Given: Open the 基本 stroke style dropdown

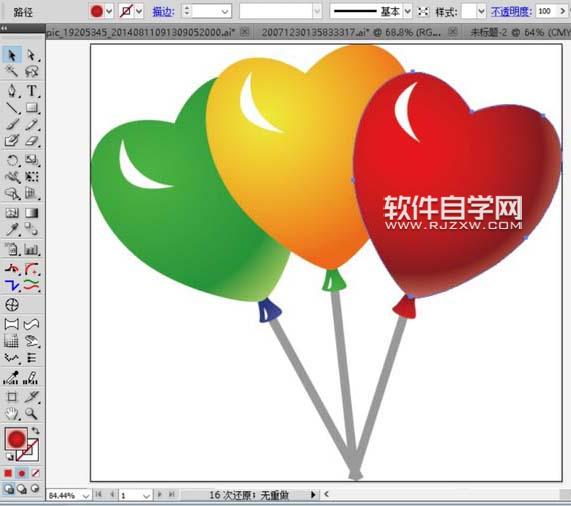Looking at the screenshot, I should 408,12.
